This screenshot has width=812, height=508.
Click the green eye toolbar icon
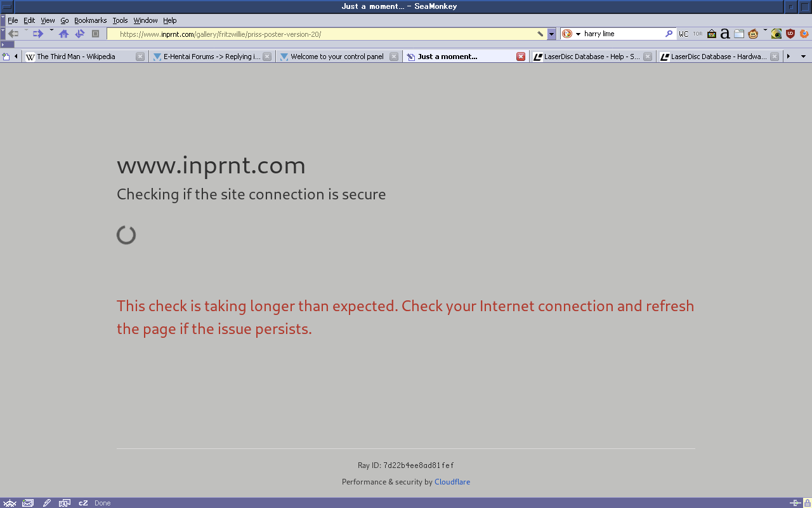(776, 34)
